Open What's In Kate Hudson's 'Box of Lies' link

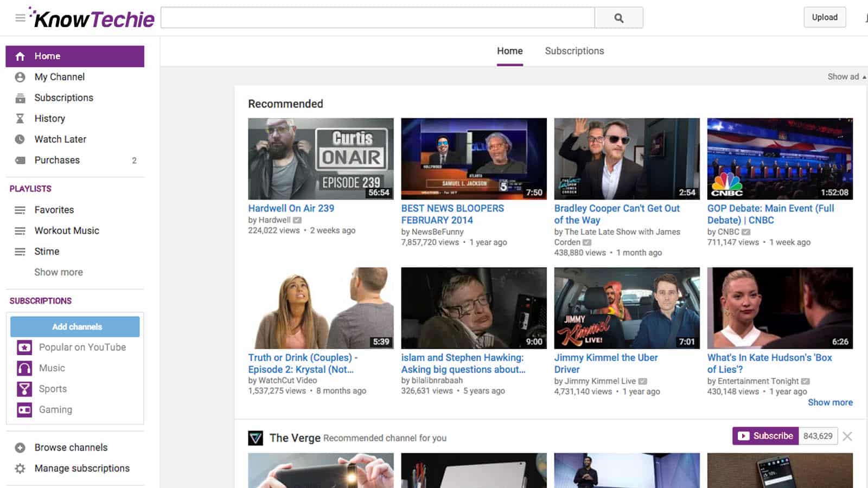[769, 363]
